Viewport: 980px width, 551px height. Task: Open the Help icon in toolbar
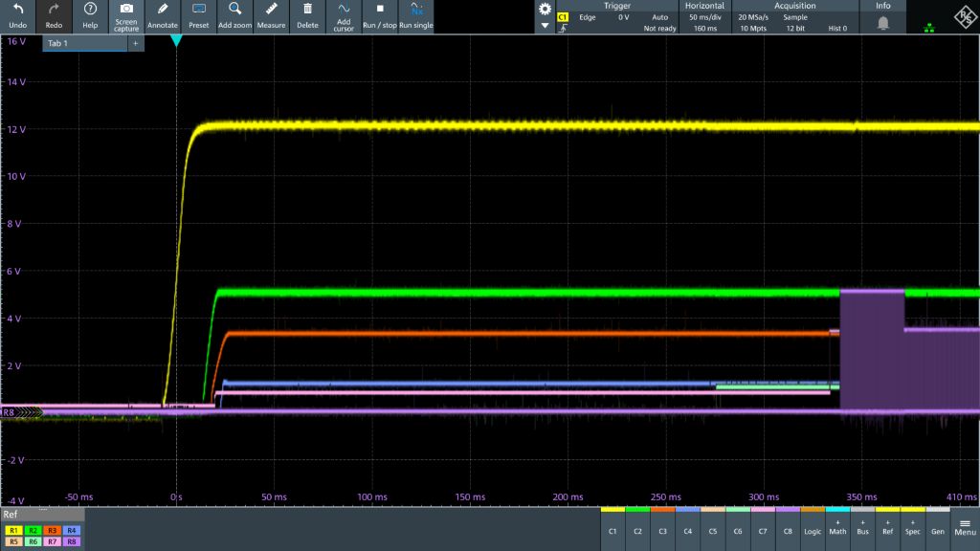90,10
